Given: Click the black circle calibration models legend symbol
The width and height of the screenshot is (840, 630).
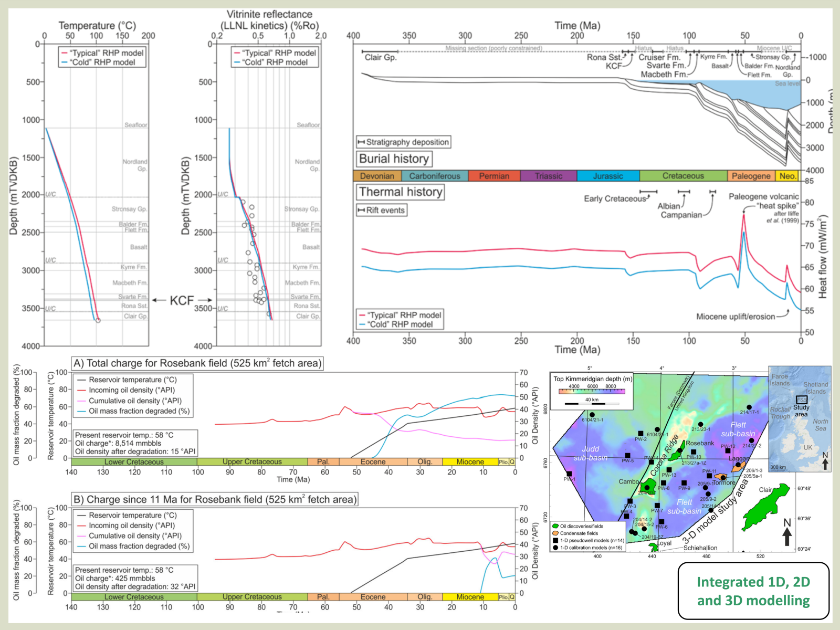Looking at the screenshot, I should tap(555, 548).
